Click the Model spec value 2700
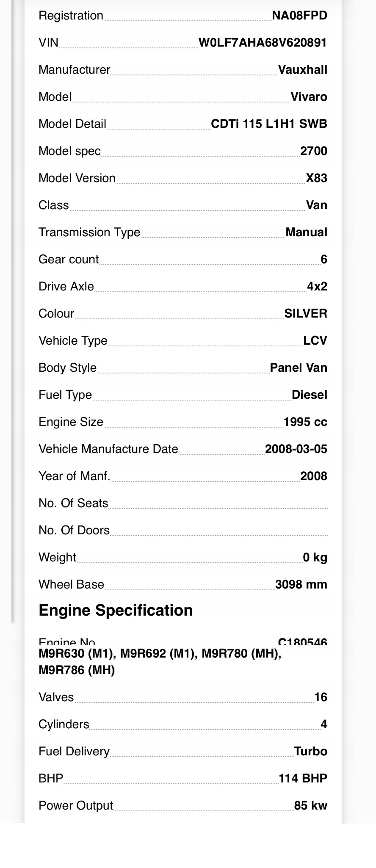 pyautogui.click(x=314, y=151)
